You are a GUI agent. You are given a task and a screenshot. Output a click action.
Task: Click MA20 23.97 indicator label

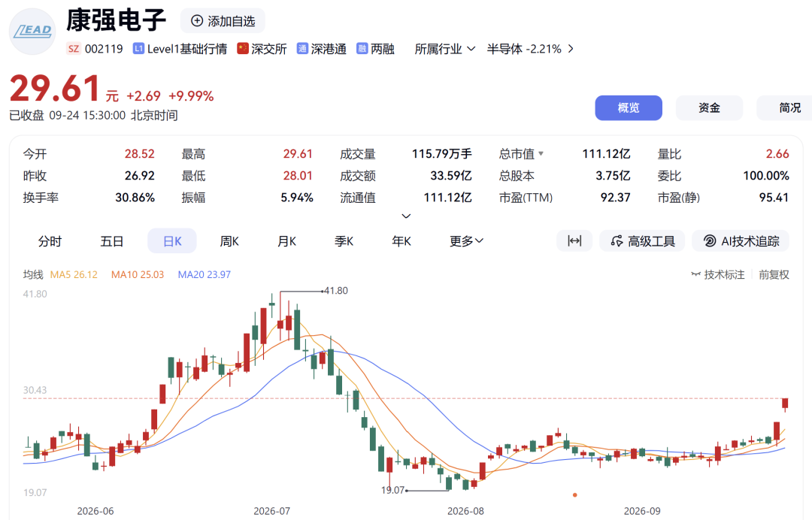coord(204,275)
